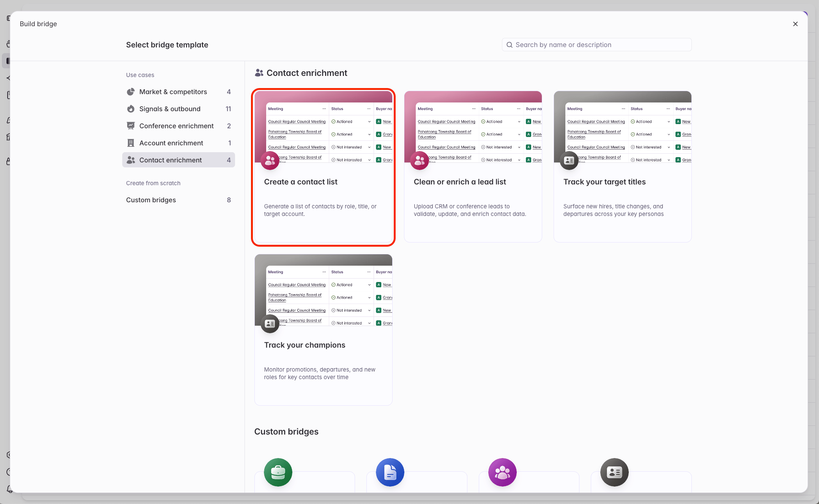This screenshot has width=819, height=504.
Task: Click the Use cases sidebar label
Action: 140,75
